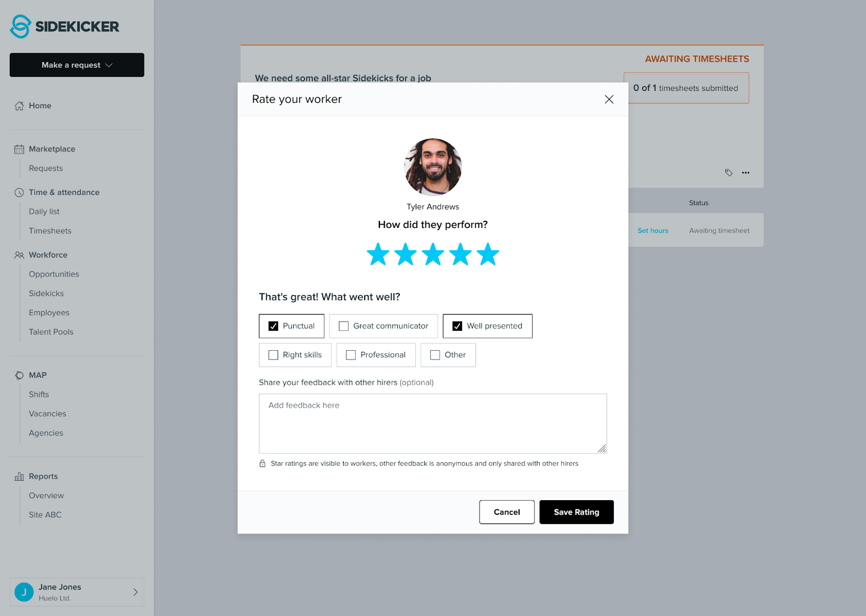Click the Set hours link
The width and height of the screenshot is (866, 616).
pos(653,231)
